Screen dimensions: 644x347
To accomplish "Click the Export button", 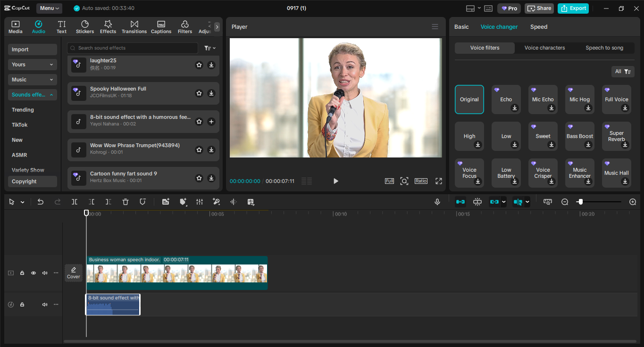I will tap(573, 8).
